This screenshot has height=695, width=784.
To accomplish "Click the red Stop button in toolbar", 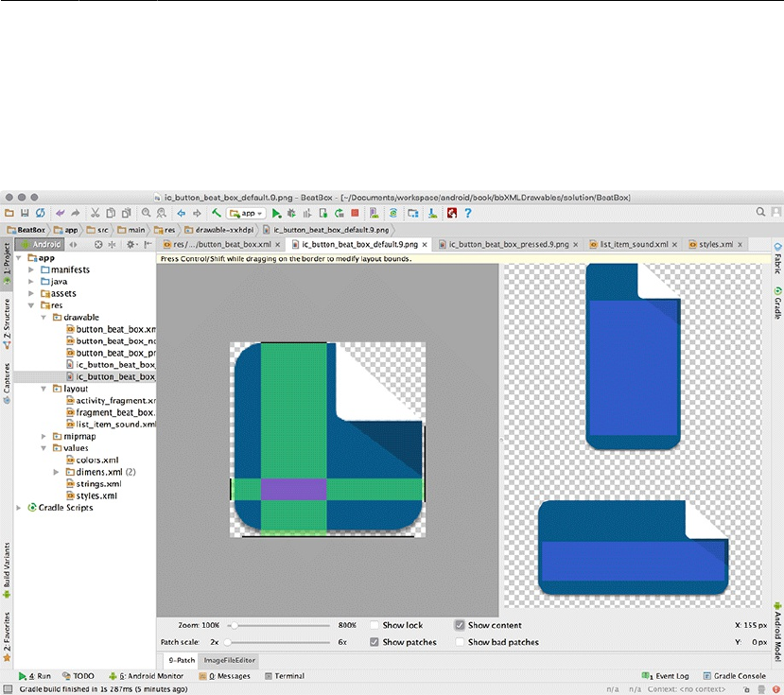I will click(355, 214).
